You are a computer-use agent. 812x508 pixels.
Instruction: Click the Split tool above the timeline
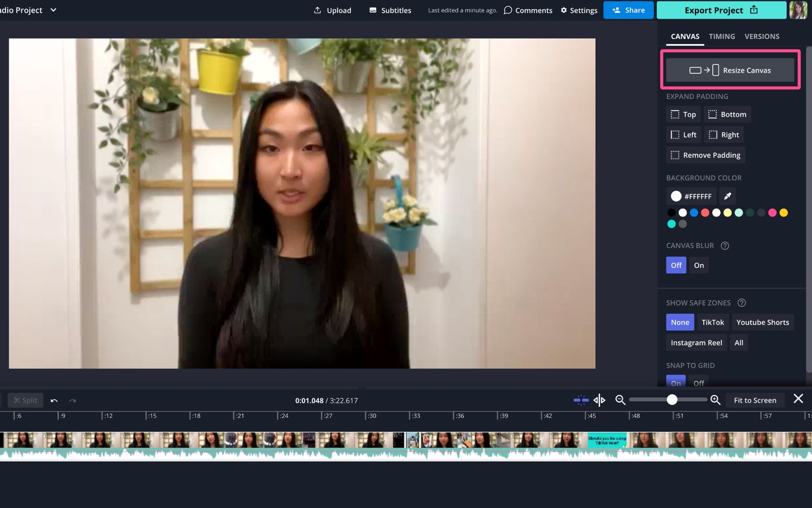point(25,400)
